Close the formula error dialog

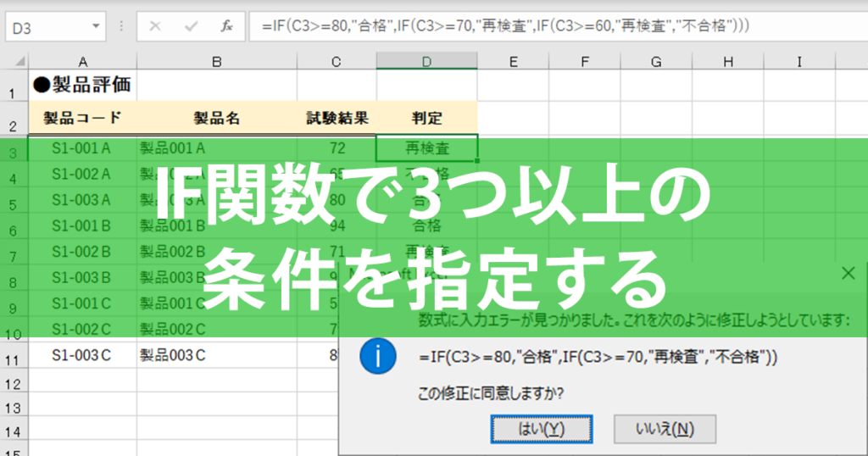pyautogui.click(x=848, y=272)
